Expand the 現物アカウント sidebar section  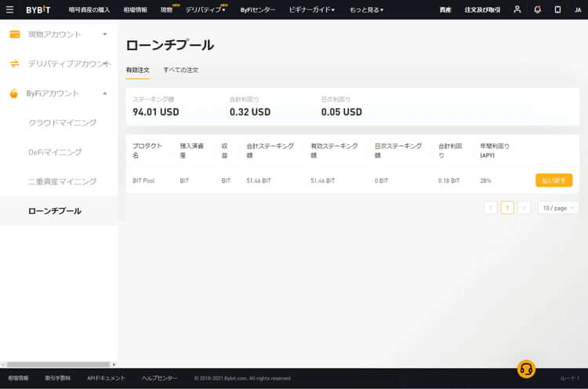(105, 35)
